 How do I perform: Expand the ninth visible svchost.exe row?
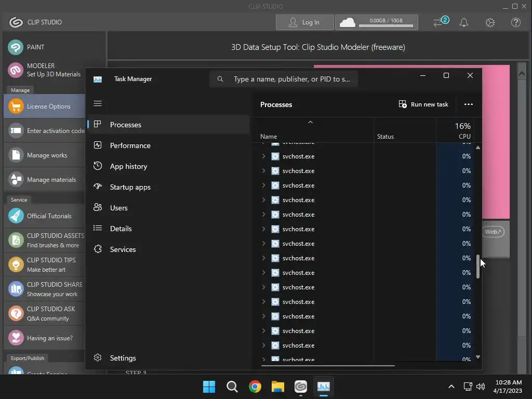click(263, 272)
